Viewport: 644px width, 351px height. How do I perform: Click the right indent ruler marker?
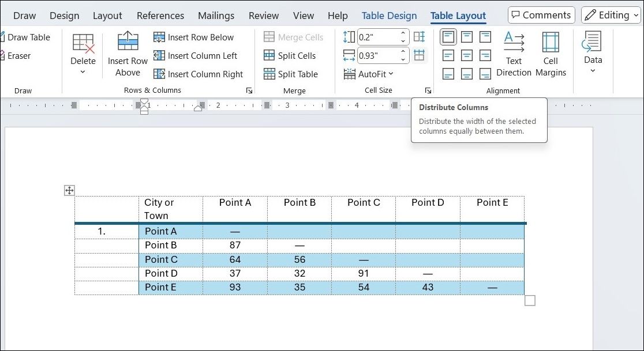pyautogui.click(x=198, y=108)
